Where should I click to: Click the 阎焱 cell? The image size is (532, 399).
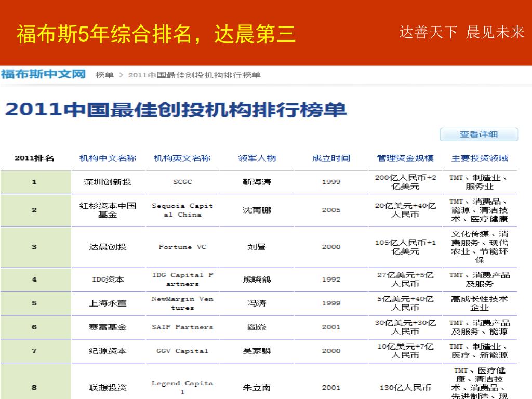point(257,327)
